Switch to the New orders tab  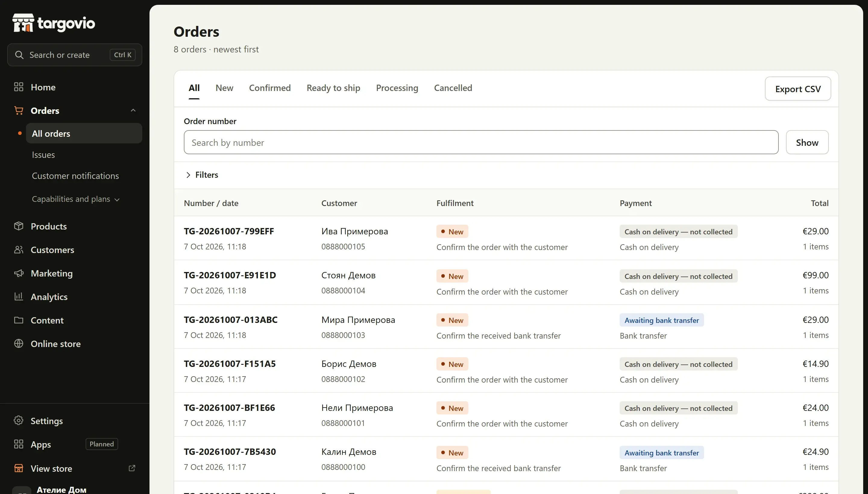pos(224,88)
